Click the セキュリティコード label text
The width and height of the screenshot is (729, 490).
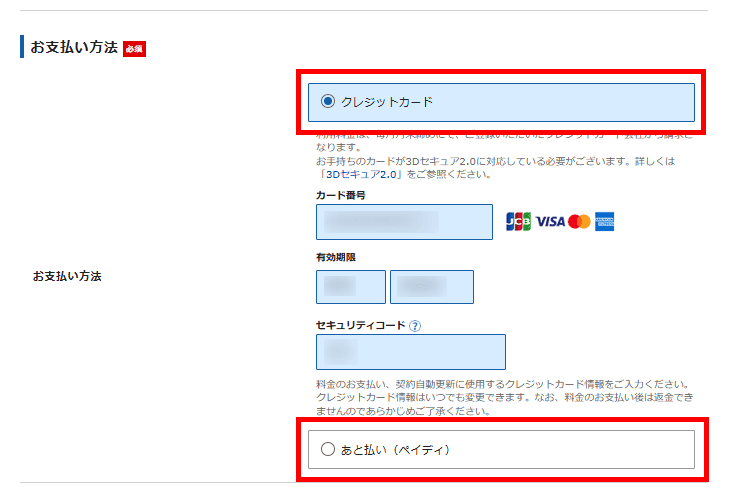pyautogui.click(x=361, y=325)
